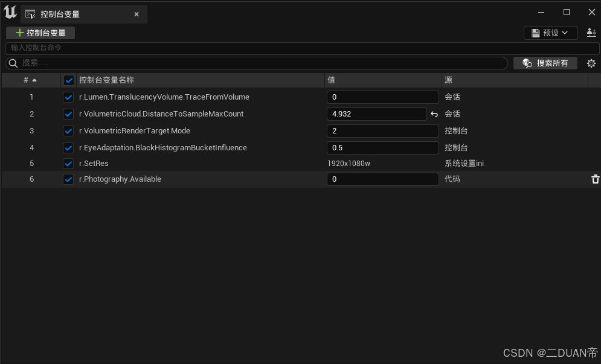601x364 pixels.
Task: Click reset arrow next to 4.932
Action: (434, 114)
